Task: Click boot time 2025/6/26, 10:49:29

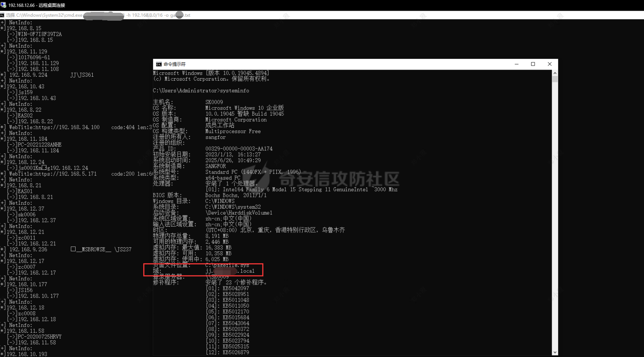Action: point(233,160)
